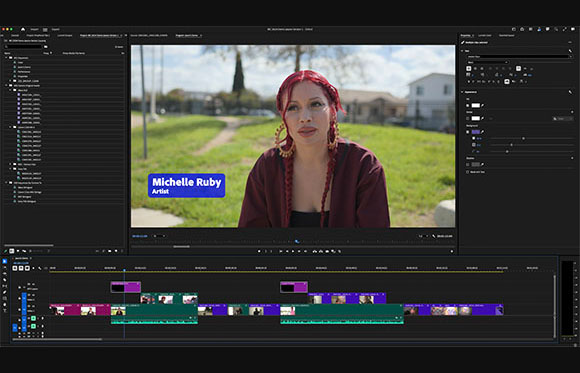Click the trash Clear icon in Project panel
580x373 pixels.
coord(122,251)
